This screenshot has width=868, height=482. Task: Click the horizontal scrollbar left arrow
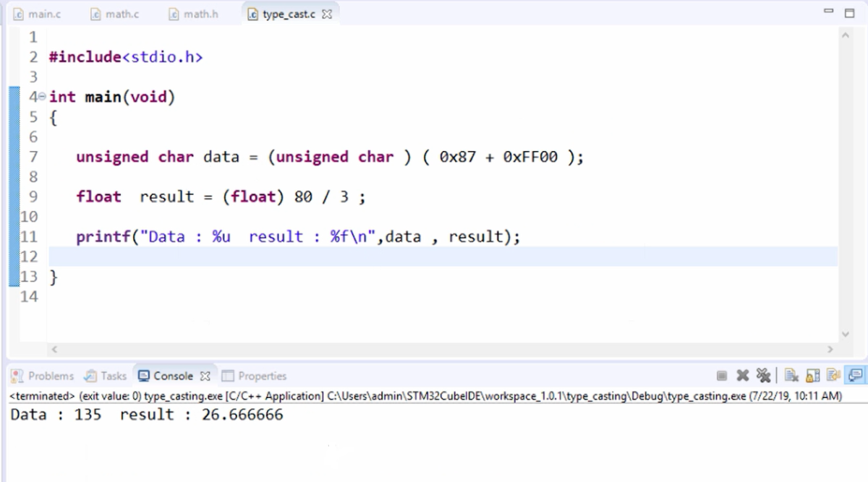coord(54,349)
